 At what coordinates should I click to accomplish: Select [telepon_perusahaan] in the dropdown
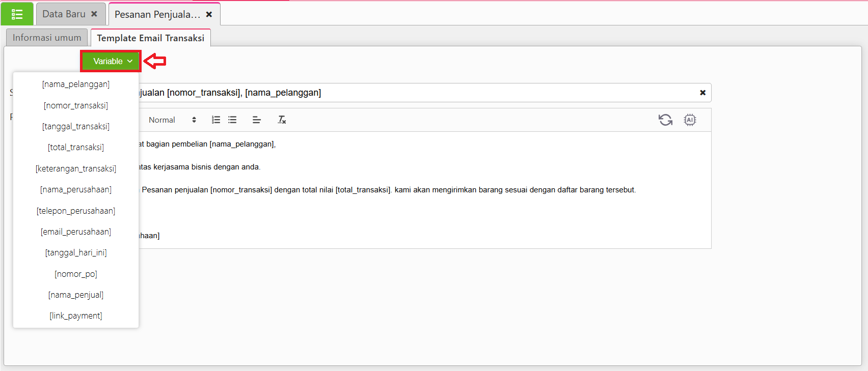click(76, 211)
